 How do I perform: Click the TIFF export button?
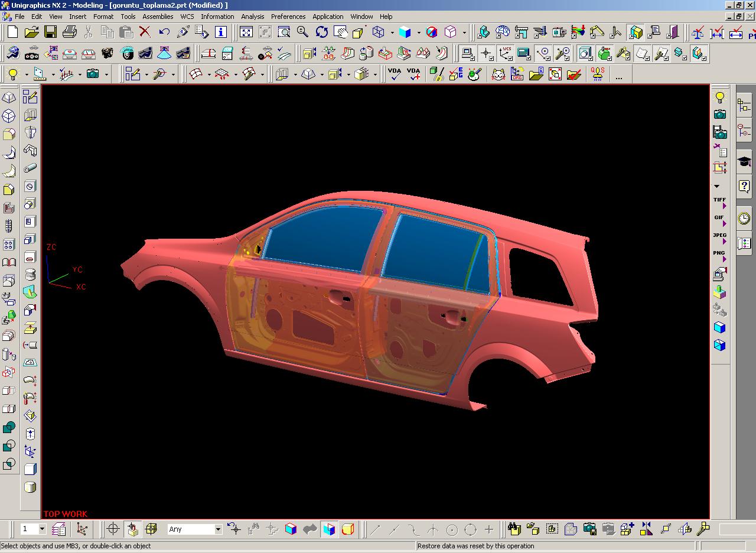[719, 202]
